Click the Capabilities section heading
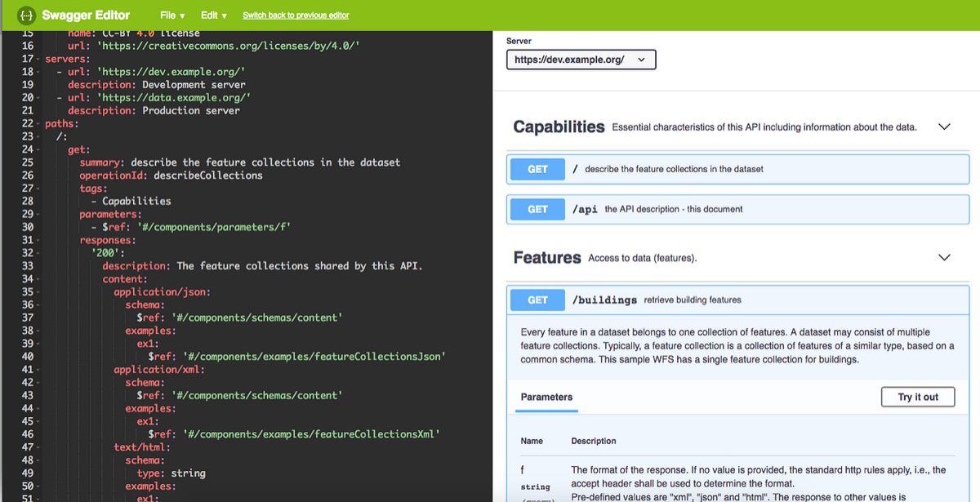The image size is (980, 502). tap(559, 127)
